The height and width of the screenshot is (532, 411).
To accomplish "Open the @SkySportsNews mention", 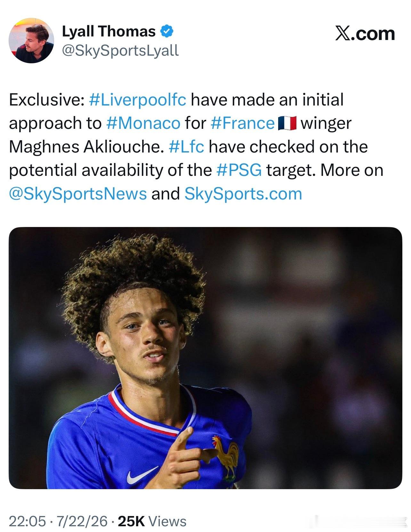I will click(78, 194).
